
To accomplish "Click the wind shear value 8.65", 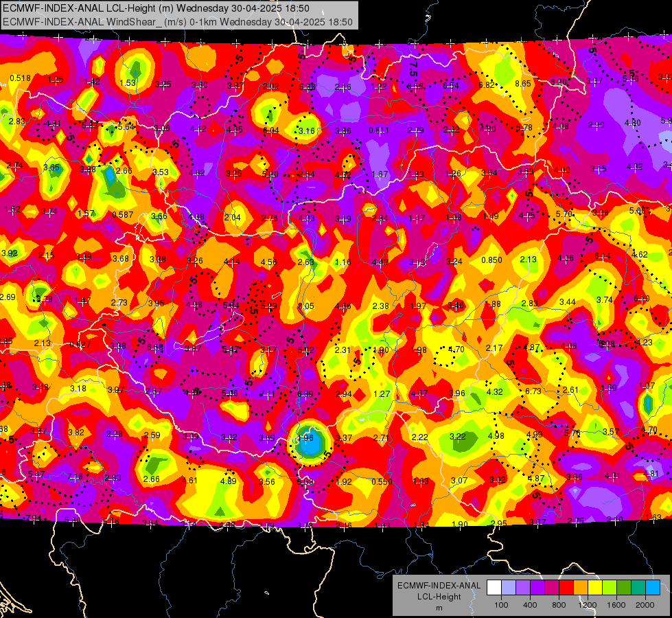I will click(x=523, y=84).
